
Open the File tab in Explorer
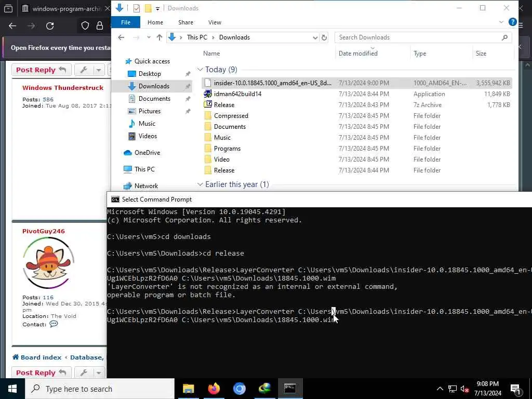pos(126,22)
